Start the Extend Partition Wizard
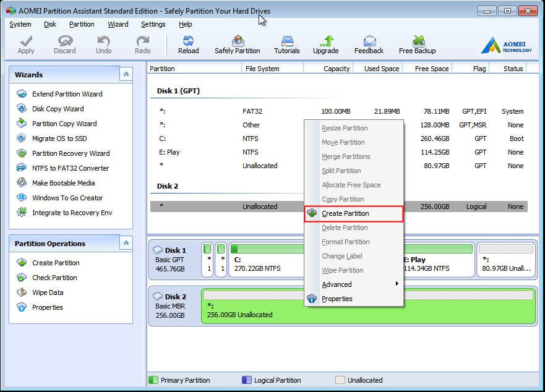This screenshot has height=392, width=545. (60, 94)
